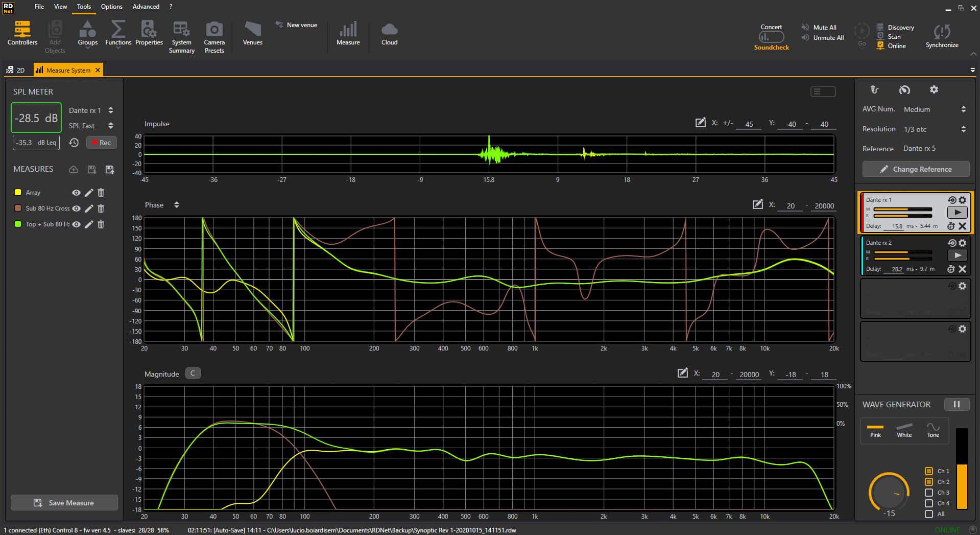980x535 pixels.
Task: Click the Change Reference button
Action: click(x=916, y=169)
